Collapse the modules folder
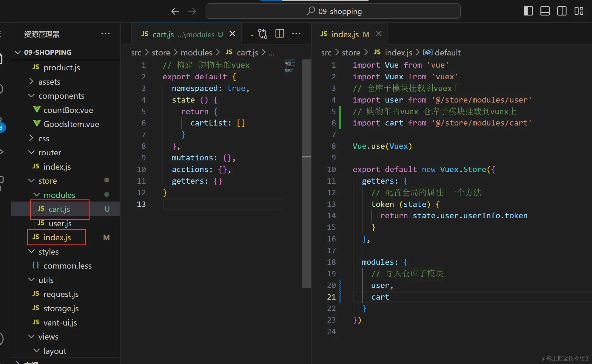Image resolution: width=592 pixels, height=364 pixels. tap(66, 195)
